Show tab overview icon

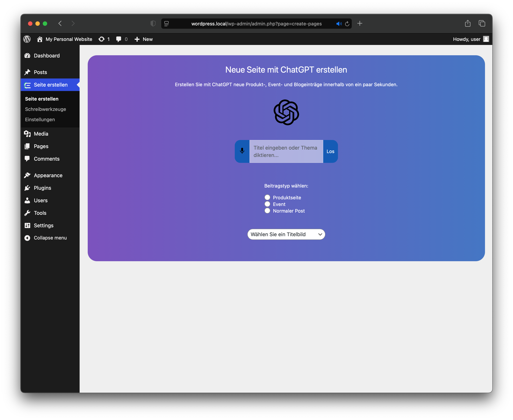coord(482,23)
